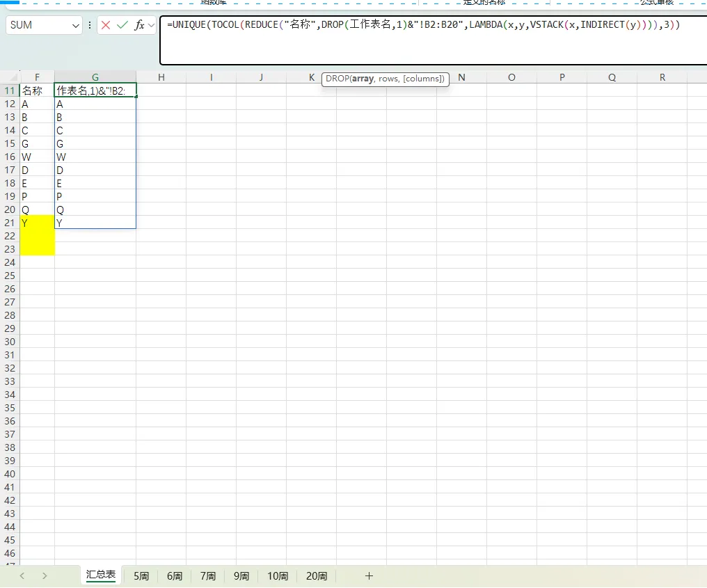Open the Name Box dropdown showing SUM
This screenshot has width=707, height=588.
(x=76, y=26)
